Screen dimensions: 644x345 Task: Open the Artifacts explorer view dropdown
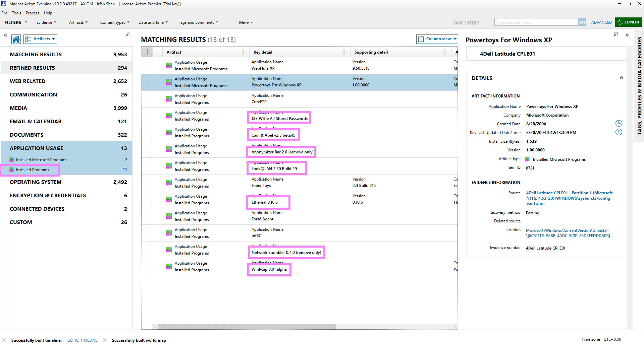(40, 39)
